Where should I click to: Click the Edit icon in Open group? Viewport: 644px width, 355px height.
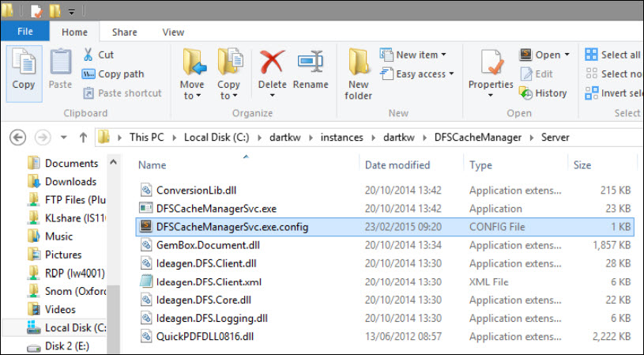coord(526,74)
